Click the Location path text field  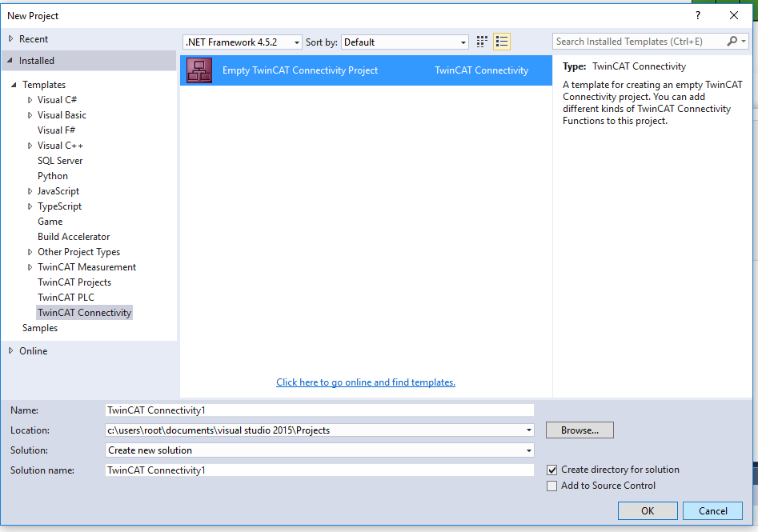coord(315,430)
